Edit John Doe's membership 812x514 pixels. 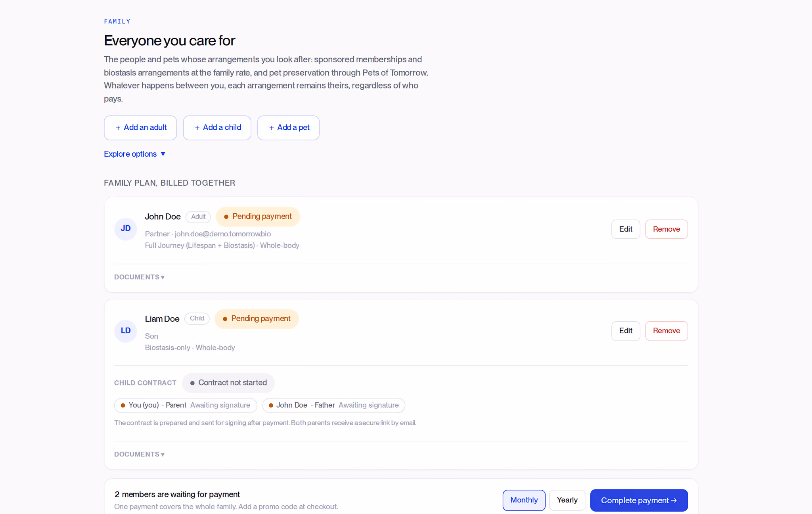pos(626,229)
